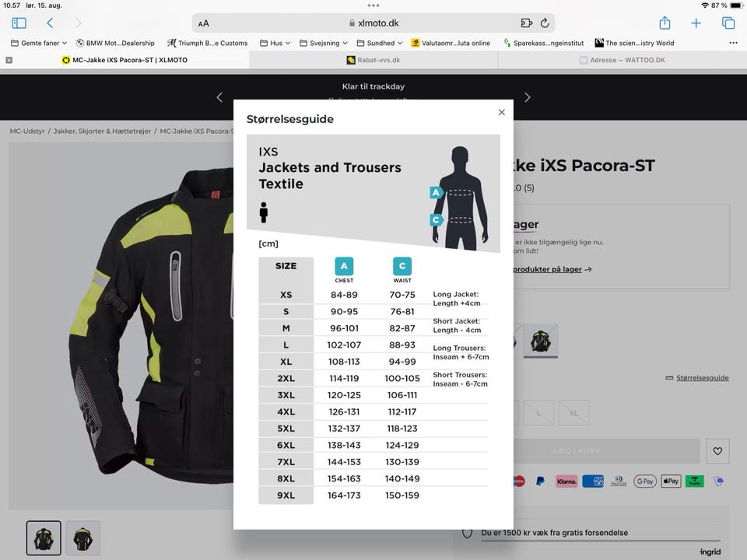Open The scien...istry World bookmark
Screen dimensions: 747x560
pyautogui.click(x=635, y=43)
